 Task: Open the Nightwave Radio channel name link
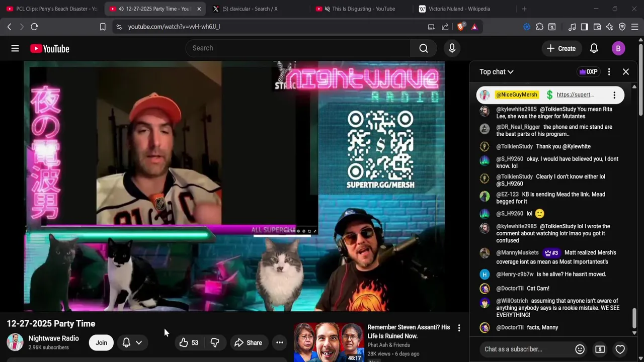(x=53, y=338)
